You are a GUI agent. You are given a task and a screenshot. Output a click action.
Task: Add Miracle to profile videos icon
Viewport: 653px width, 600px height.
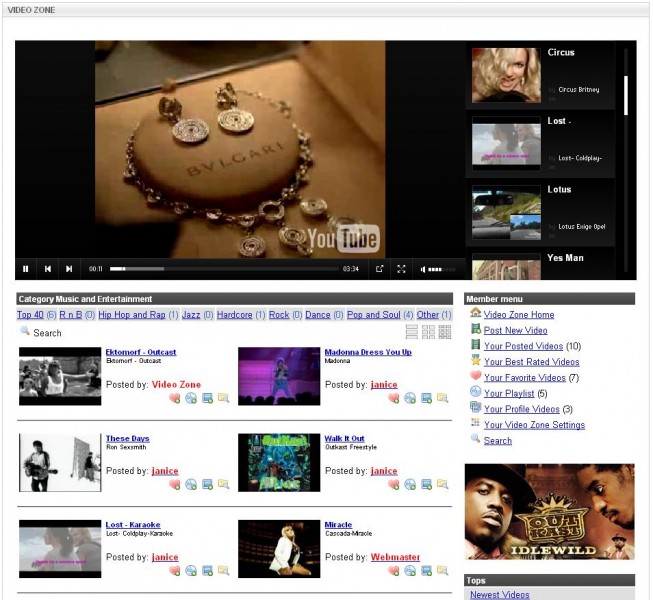[426, 570]
